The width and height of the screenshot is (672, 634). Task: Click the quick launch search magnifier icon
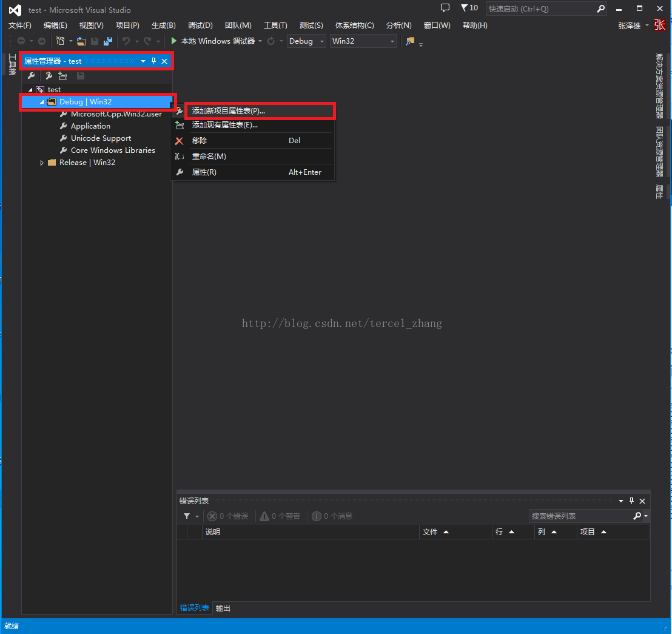pos(601,8)
